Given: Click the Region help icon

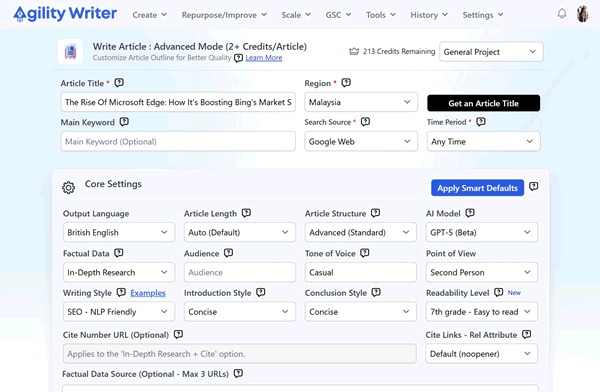Looking at the screenshot, I should (346, 83).
